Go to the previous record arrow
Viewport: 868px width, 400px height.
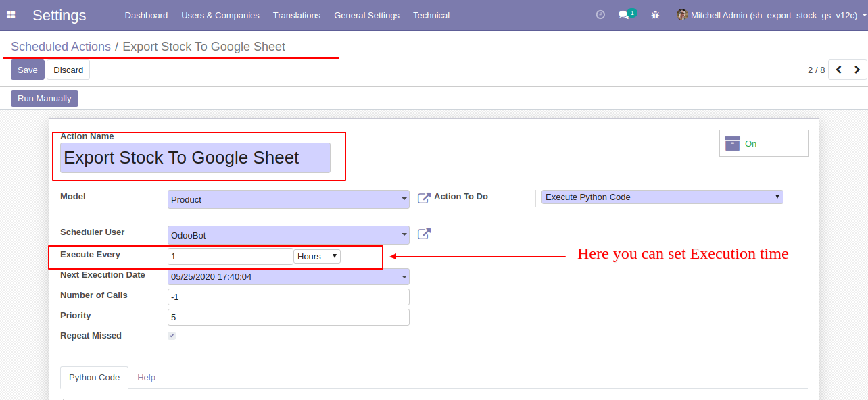[x=838, y=70]
